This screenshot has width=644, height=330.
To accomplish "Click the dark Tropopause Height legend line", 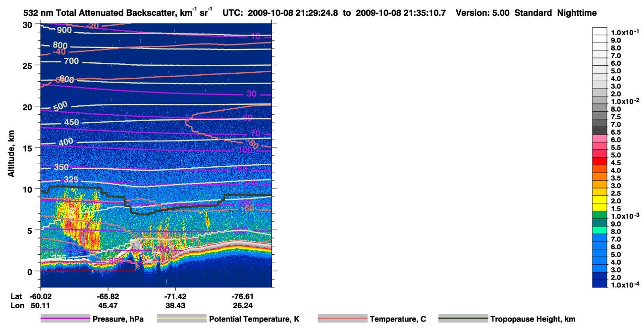I will pos(464,319).
